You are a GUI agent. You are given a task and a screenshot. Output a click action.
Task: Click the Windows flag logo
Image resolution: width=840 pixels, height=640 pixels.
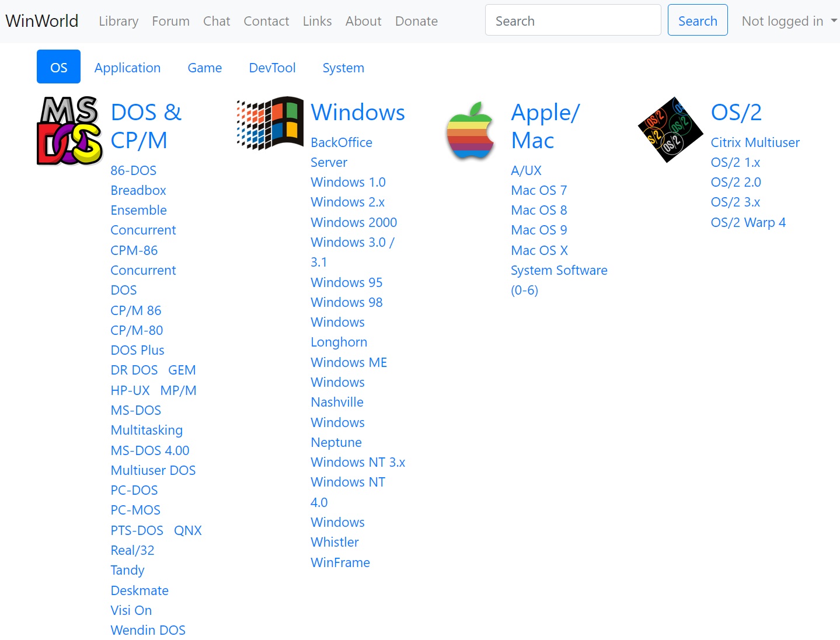[x=270, y=123]
